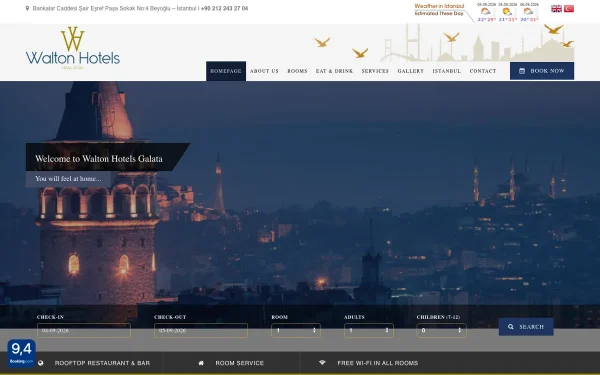This screenshot has width=600, height=375.
Task: Click the Walton Hotels Galata logo
Action: (73, 48)
